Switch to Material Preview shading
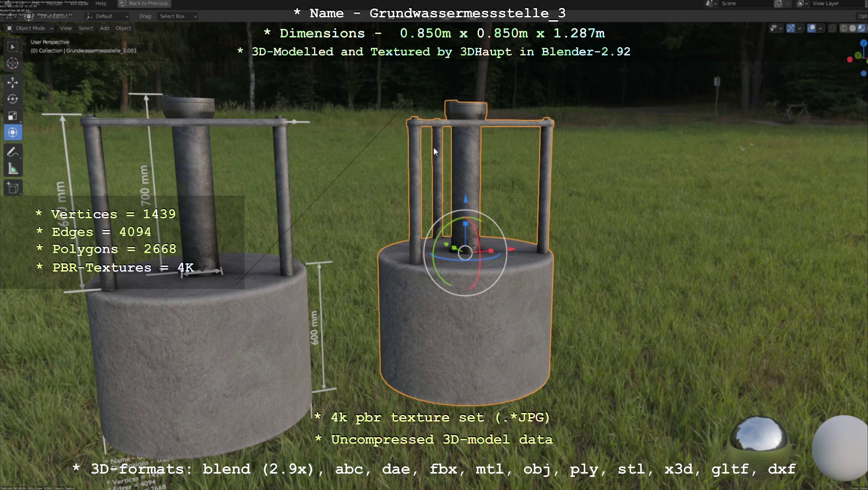The width and height of the screenshot is (868, 490). (861, 28)
